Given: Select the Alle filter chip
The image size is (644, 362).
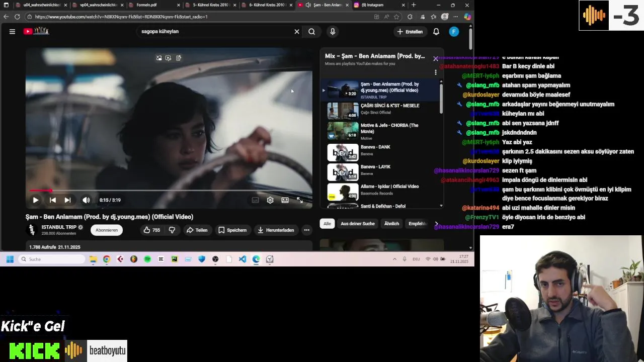Looking at the screenshot, I should point(327,224).
